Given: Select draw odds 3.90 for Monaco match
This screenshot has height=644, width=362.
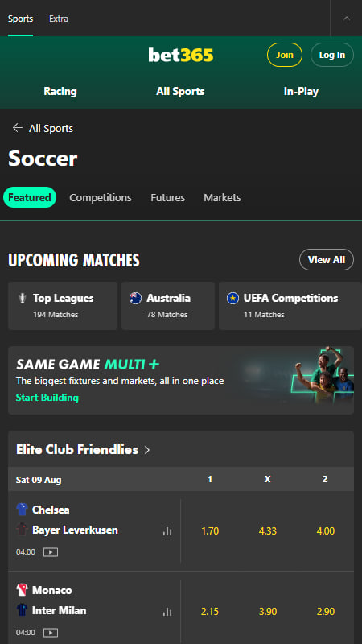Looking at the screenshot, I should click(x=268, y=612).
